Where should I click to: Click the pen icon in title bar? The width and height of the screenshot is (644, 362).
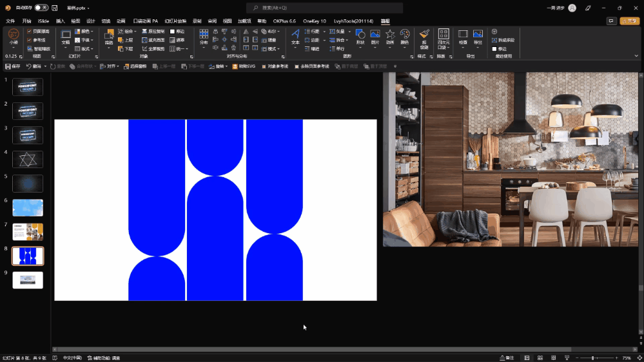(588, 8)
